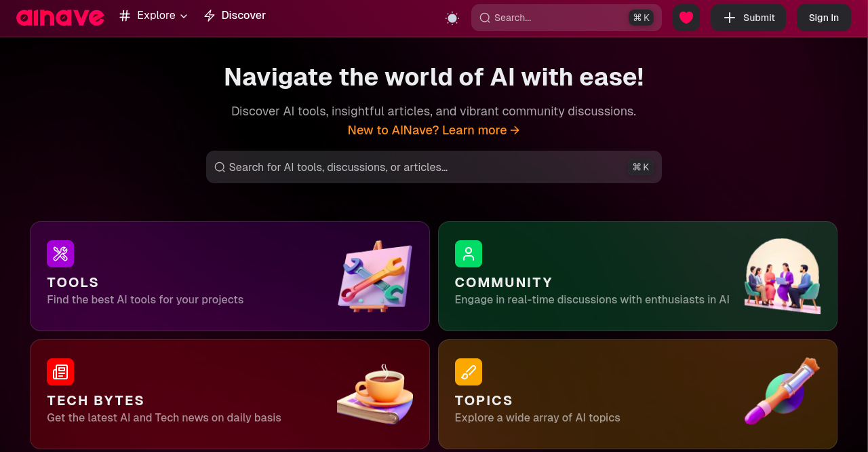Click 'Explore a wide array of AI topics'
Image resolution: width=868 pixels, height=452 pixels.
538,417
